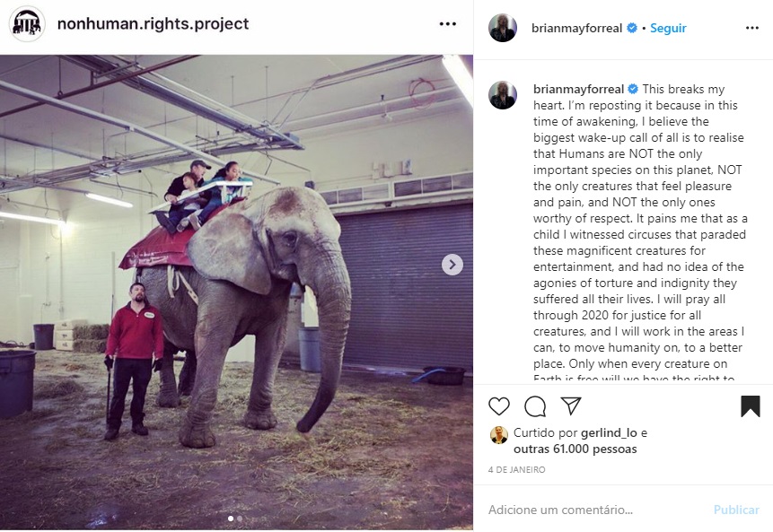Follow brianmayforreal with the Seguir link
The image size is (773, 532).
(x=668, y=28)
